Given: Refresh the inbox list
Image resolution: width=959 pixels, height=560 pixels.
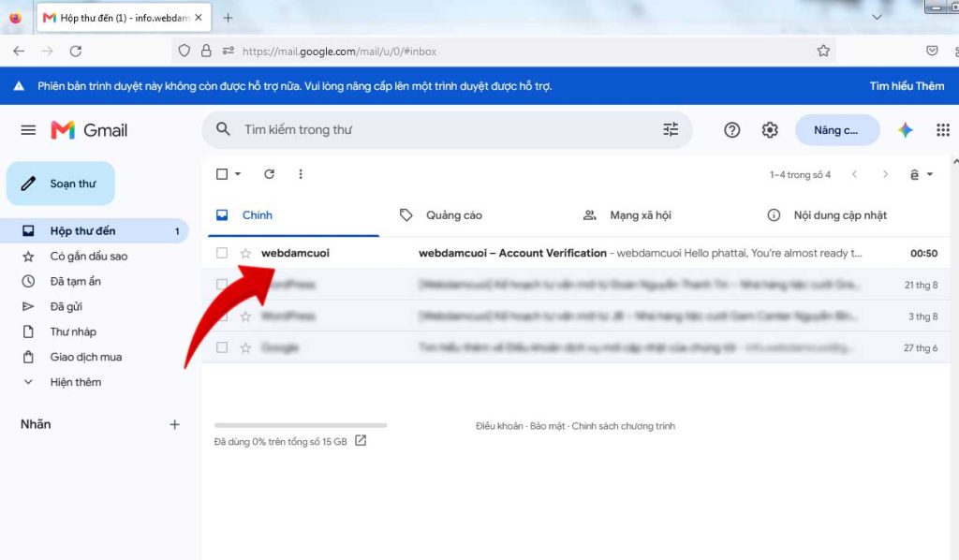Looking at the screenshot, I should 269,174.
